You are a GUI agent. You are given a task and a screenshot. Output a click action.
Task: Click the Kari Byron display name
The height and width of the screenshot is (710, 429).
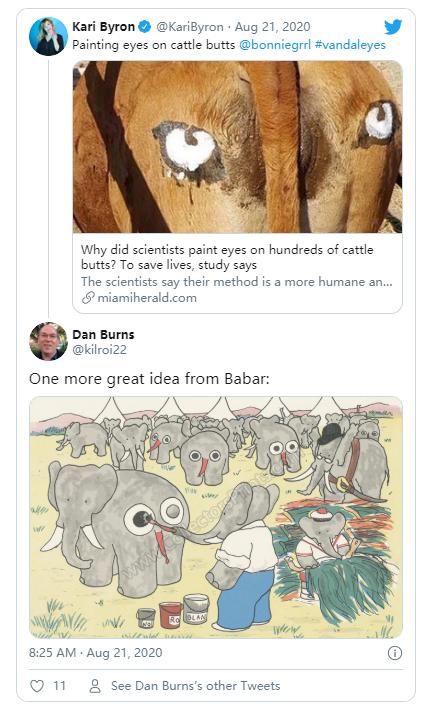(104, 27)
